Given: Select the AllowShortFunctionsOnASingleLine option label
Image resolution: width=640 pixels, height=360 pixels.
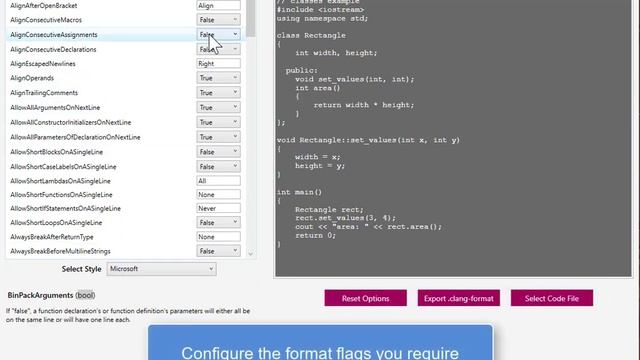Looking at the screenshot, I should 61,195.
